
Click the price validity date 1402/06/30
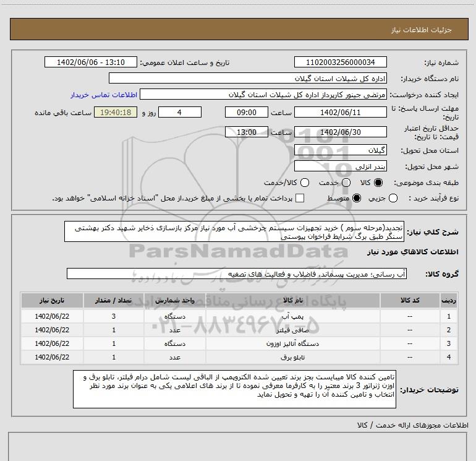click(340, 132)
